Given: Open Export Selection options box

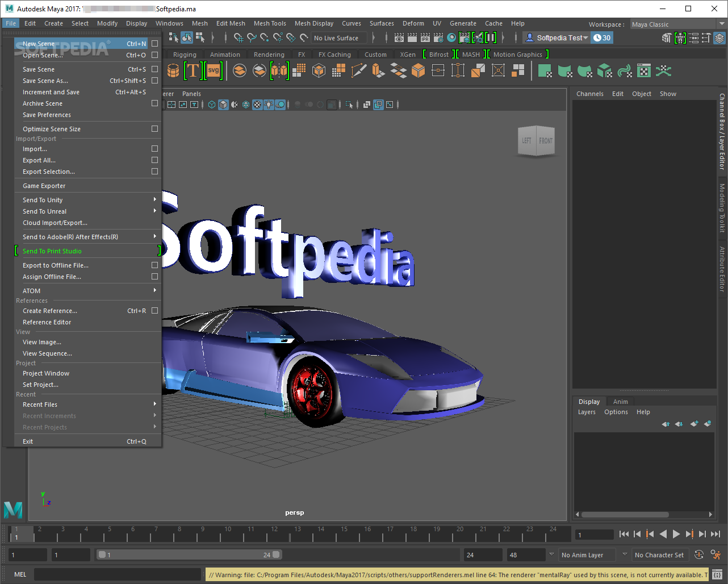Looking at the screenshot, I should 154,172.
